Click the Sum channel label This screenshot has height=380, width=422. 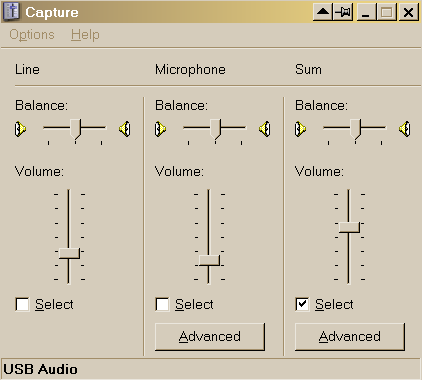tap(308, 70)
